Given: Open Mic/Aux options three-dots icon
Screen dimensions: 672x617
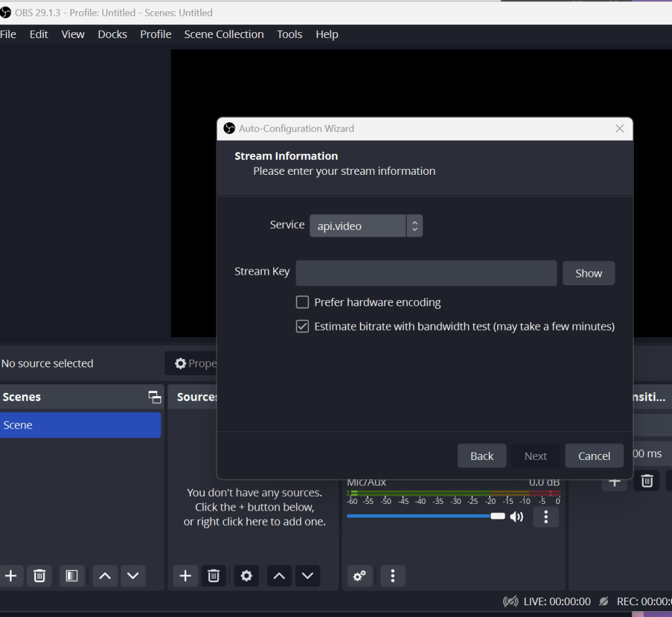Looking at the screenshot, I should (x=546, y=516).
